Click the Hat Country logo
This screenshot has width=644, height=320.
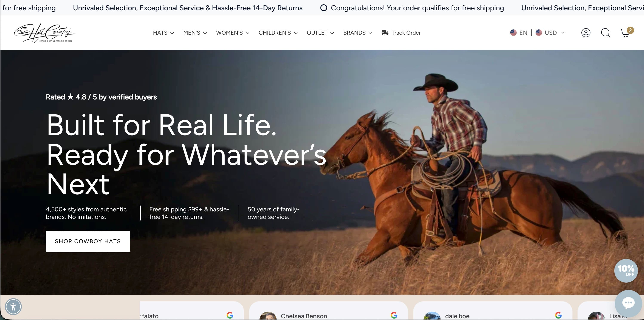(44, 33)
